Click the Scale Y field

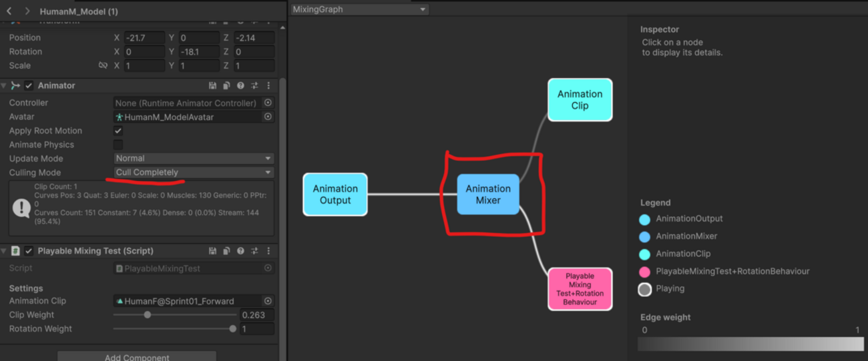click(x=199, y=66)
